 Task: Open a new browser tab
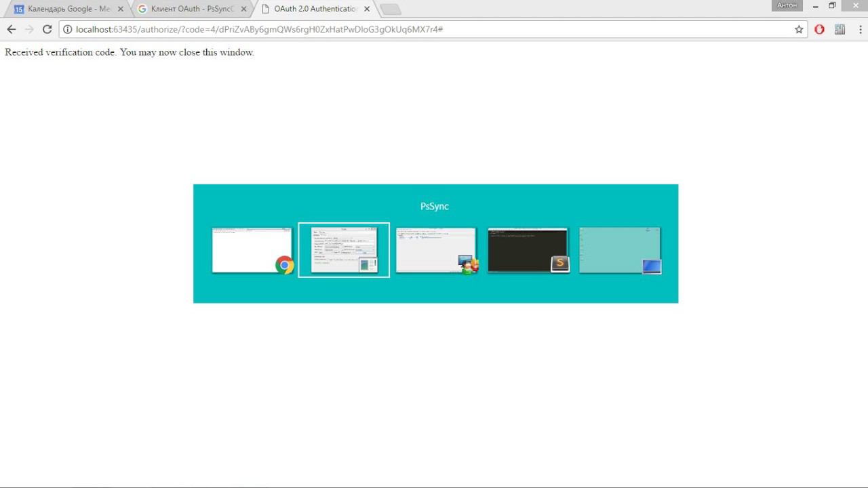[x=391, y=9]
